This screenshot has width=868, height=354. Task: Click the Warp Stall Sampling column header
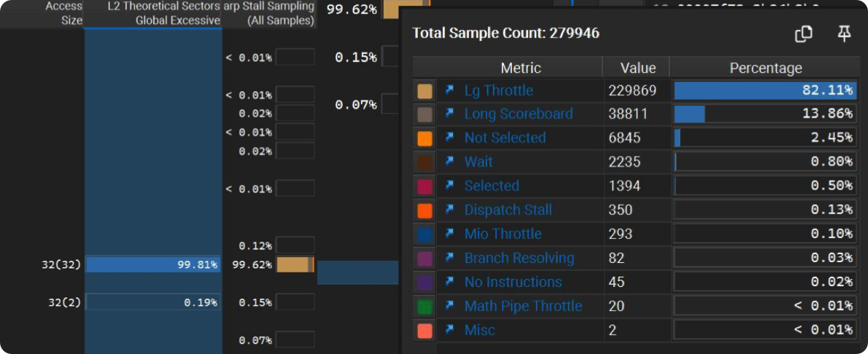270,14
